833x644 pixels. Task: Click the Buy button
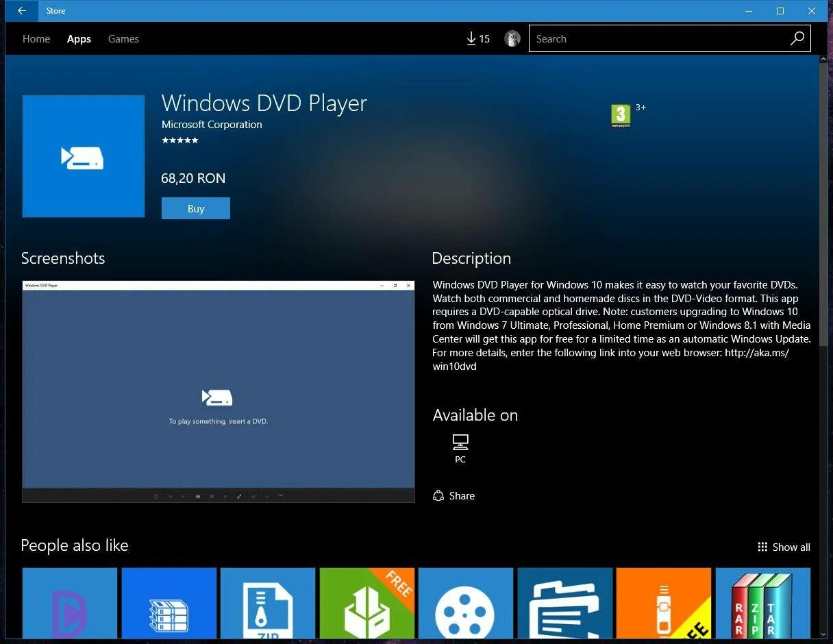196,208
